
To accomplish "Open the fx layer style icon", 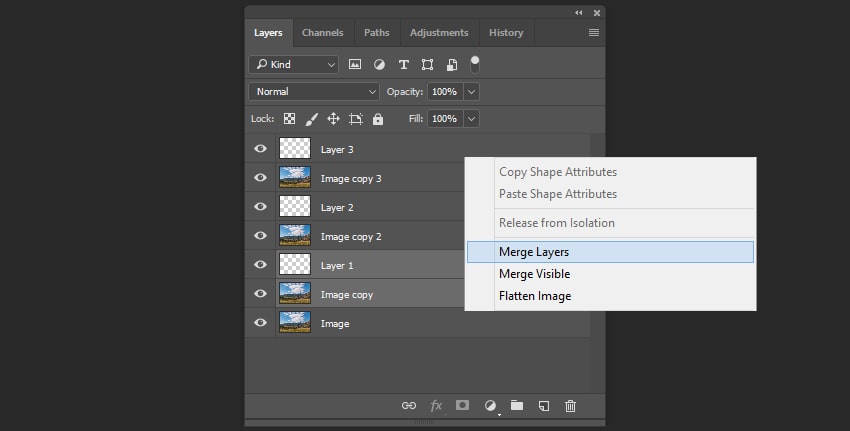I will [436, 406].
